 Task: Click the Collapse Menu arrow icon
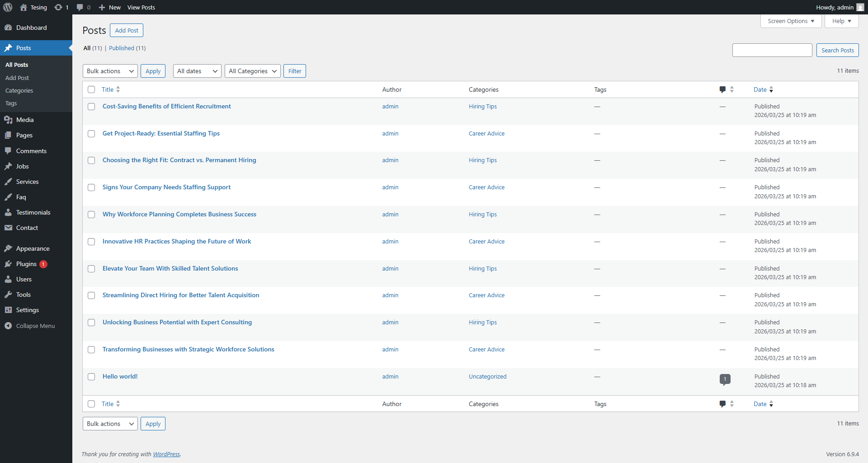pos(8,326)
